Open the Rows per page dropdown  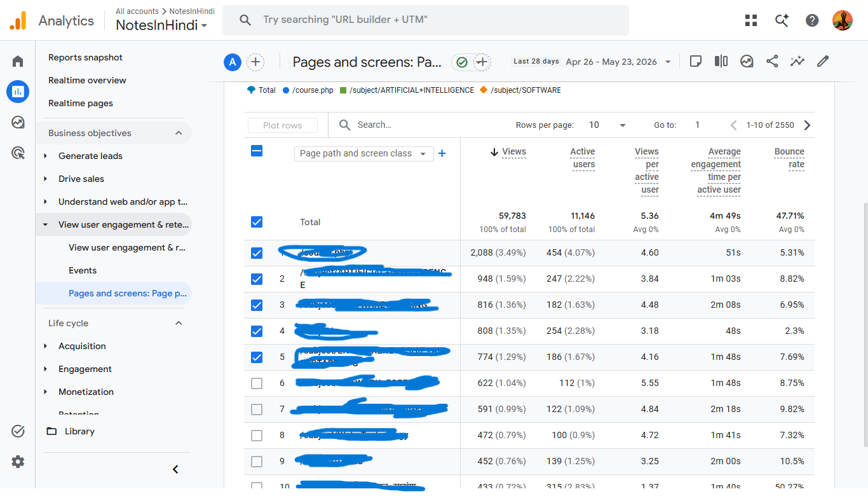607,125
